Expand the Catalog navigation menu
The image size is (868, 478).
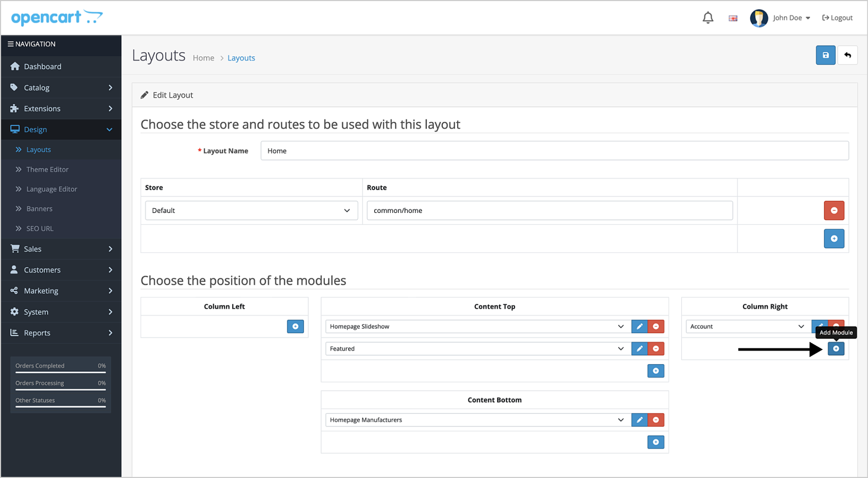point(61,88)
